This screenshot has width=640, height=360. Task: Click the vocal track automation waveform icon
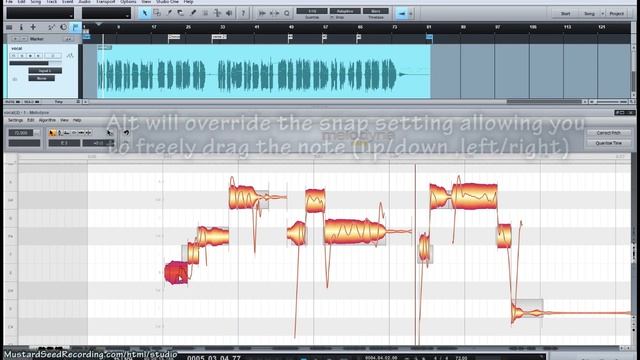tap(70, 55)
